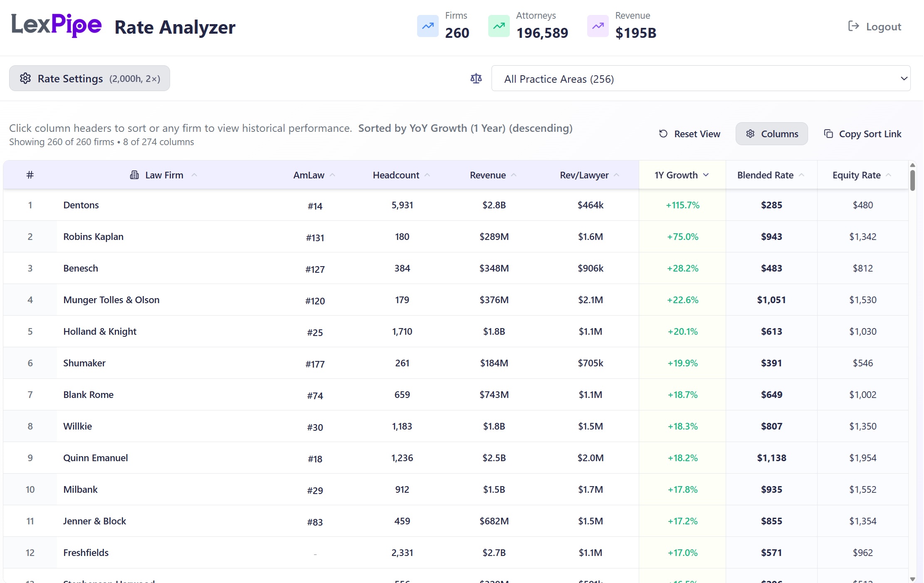Click building icon in Law Firm header
The height and width of the screenshot is (583, 924).
134,175
